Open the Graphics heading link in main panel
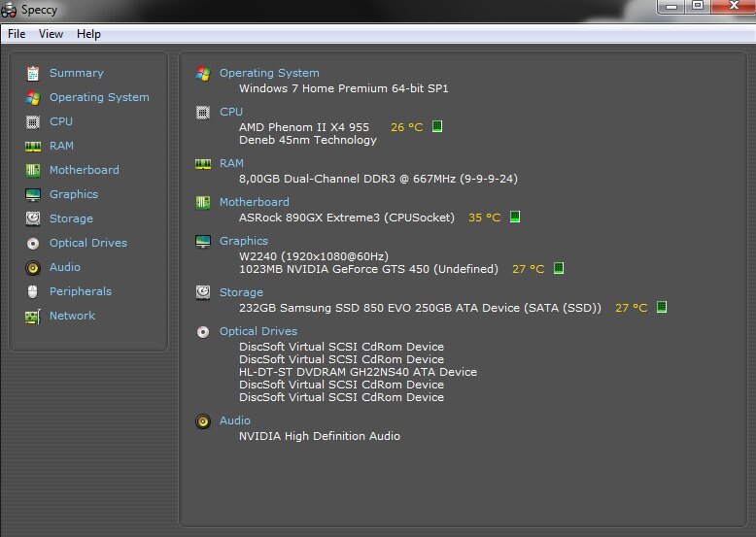756x537 pixels. [x=244, y=241]
